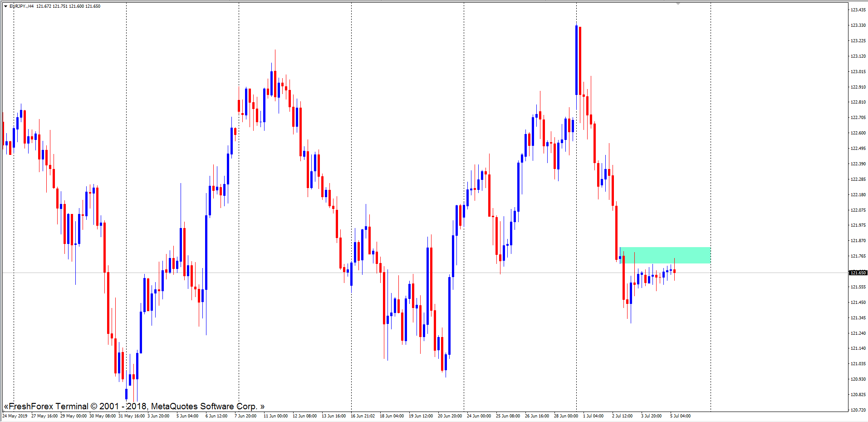Click the FreshForex Terminal copyright text
This screenshot has width=868, height=422.
[134, 406]
